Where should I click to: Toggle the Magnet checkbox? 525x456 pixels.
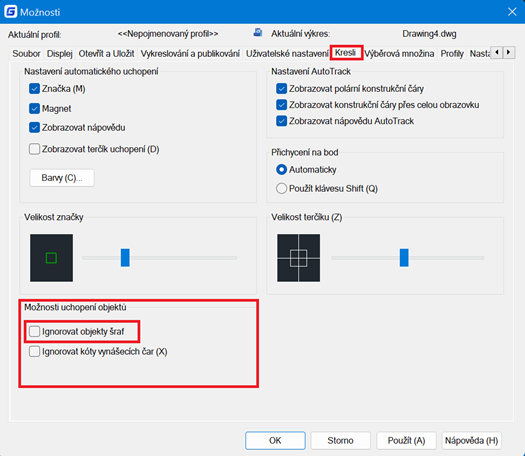pos(34,108)
